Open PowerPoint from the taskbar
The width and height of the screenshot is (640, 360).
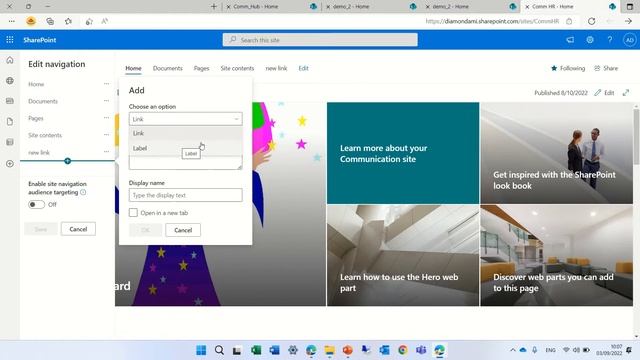pos(348,350)
